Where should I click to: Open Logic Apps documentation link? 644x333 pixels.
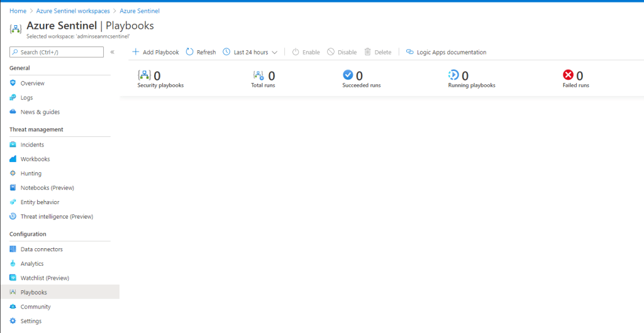[x=451, y=52]
